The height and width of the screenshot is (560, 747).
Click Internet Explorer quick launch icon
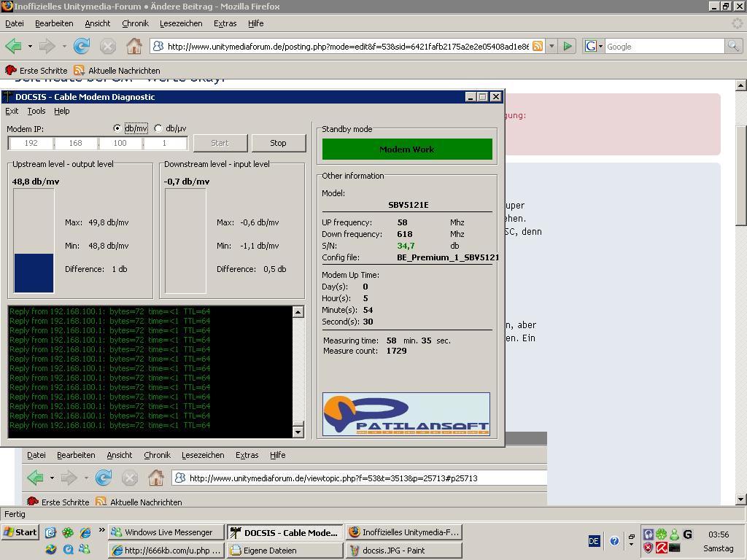click(85, 532)
